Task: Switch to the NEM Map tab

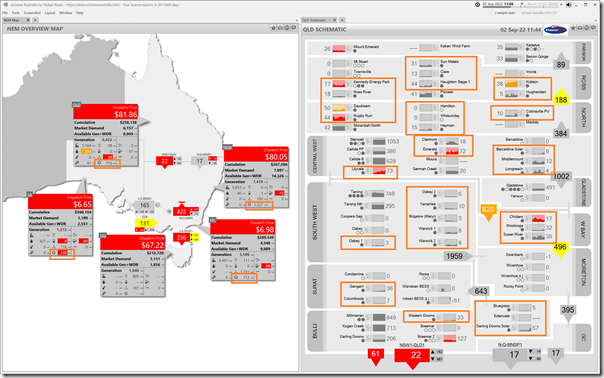Action: point(13,20)
